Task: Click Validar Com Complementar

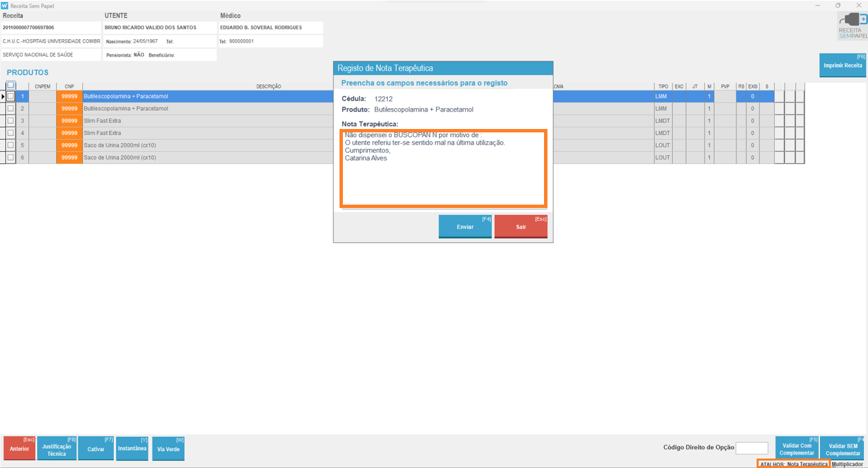Action: [796, 449]
